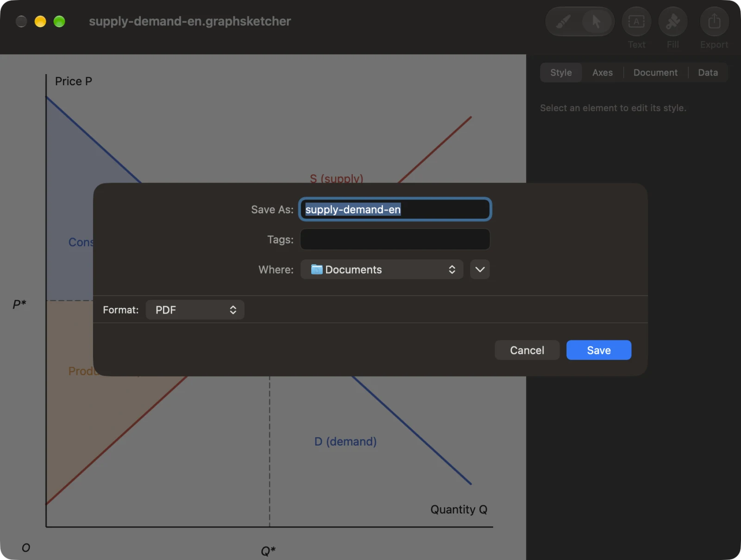
Task: Click the Quantity Q axis label
Action: [x=459, y=510]
